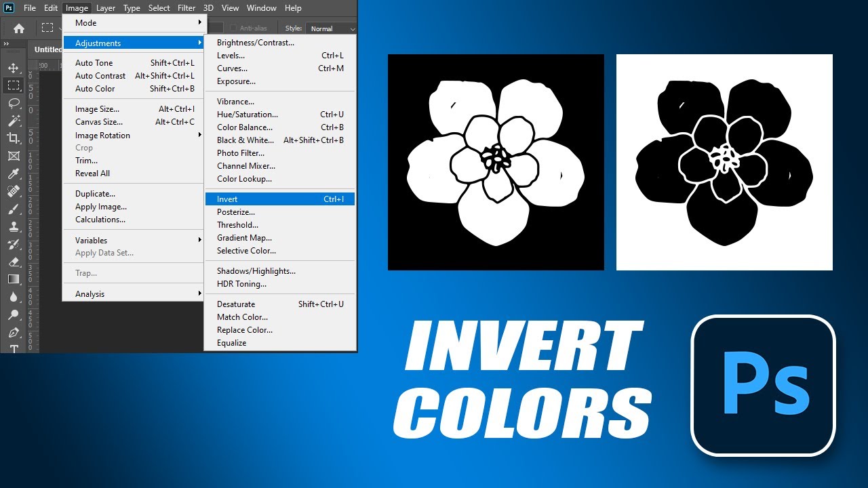Image resolution: width=868 pixels, height=488 pixels.
Task: Select the Type tool
Action: [x=13, y=348]
